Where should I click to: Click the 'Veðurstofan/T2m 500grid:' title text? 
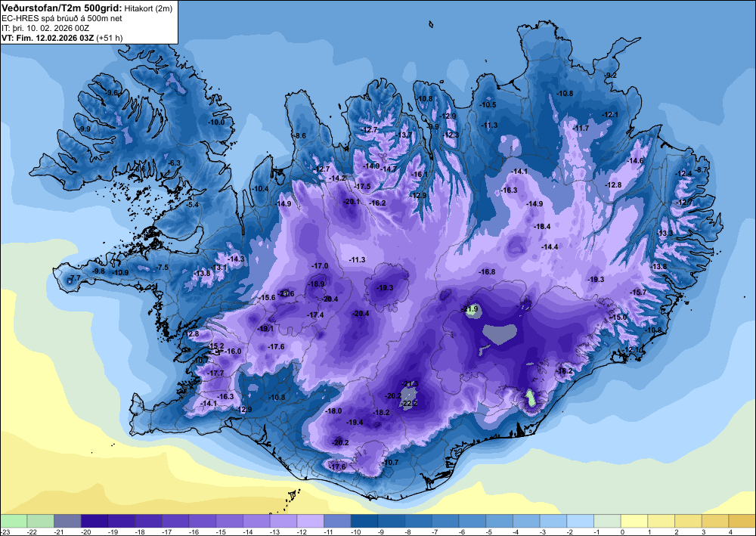pyautogui.click(x=62, y=8)
